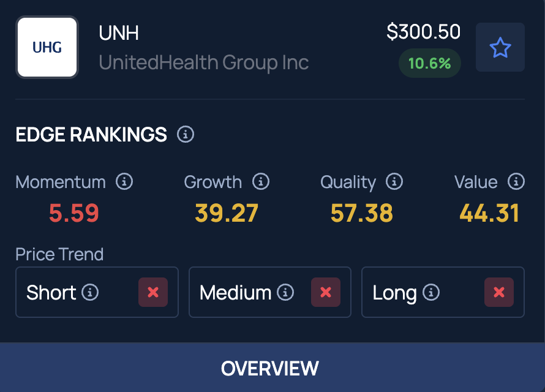Open info icon beside Long trend
The width and height of the screenshot is (545, 392).
coord(431,292)
